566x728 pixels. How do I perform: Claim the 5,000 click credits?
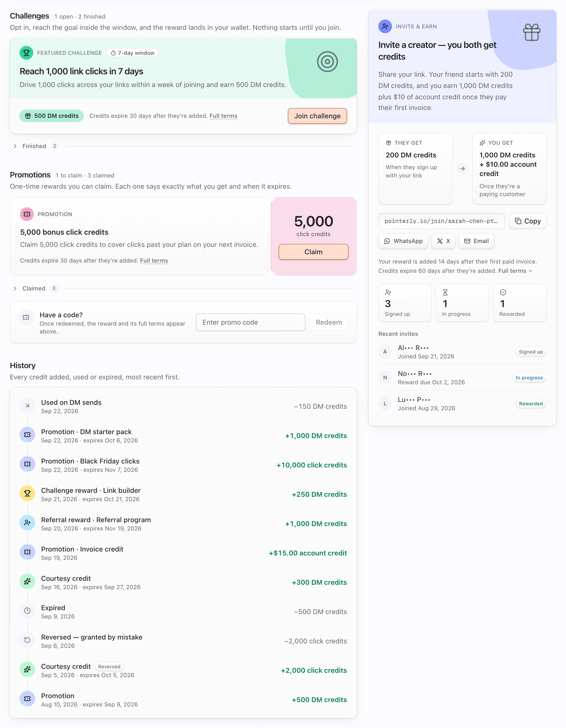click(313, 252)
